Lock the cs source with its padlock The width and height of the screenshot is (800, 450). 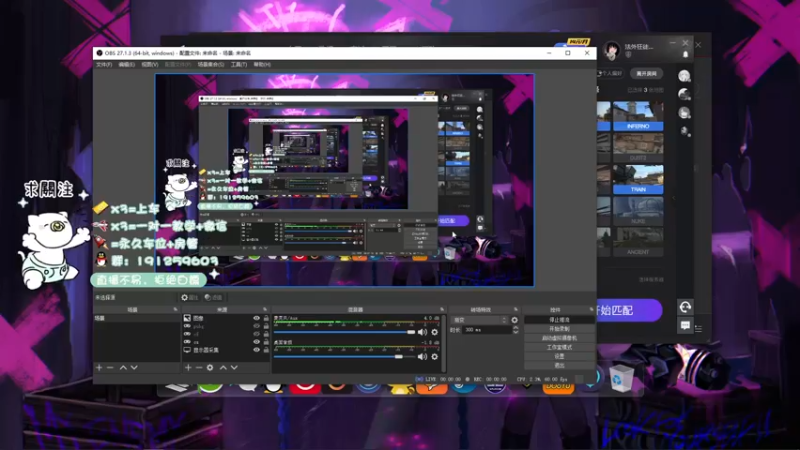pyautogui.click(x=266, y=342)
